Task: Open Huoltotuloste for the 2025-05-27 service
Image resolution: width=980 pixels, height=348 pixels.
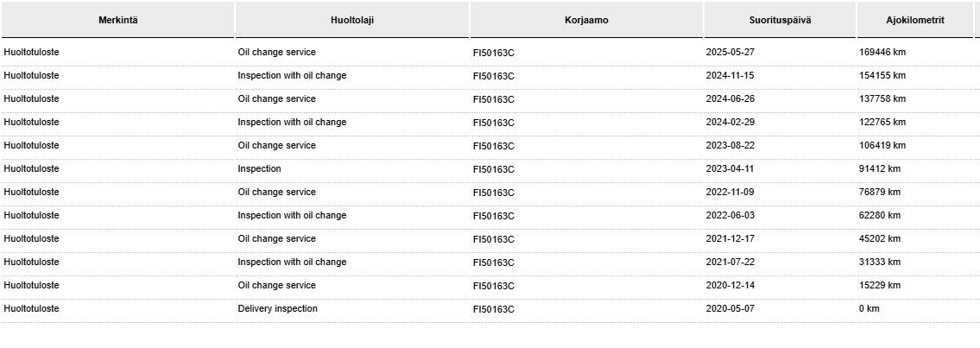Action: 31,53
